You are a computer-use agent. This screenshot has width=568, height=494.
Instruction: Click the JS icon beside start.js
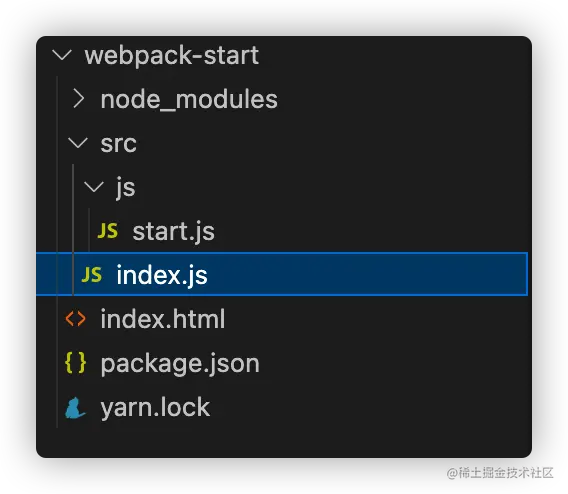point(108,231)
